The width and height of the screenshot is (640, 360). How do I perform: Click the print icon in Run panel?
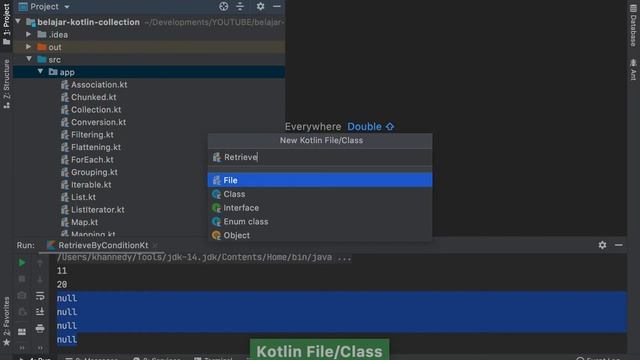(40, 328)
